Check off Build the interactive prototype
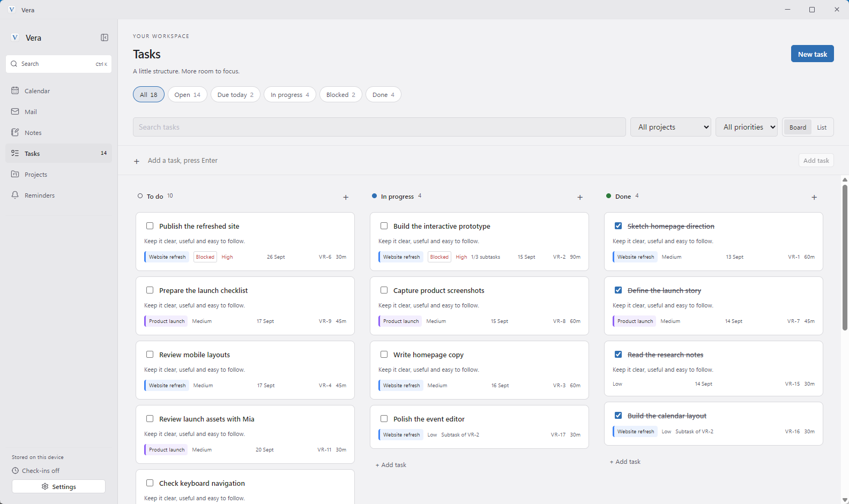Image resolution: width=849 pixels, height=504 pixels. pyautogui.click(x=384, y=226)
